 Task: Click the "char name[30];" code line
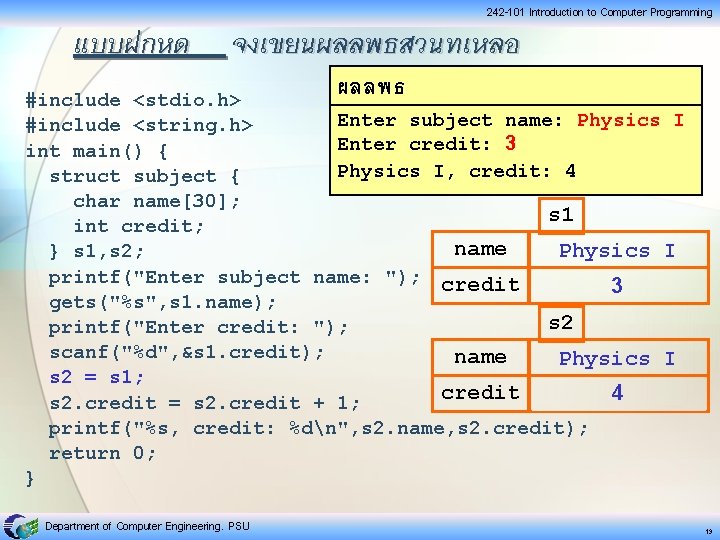(157, 201)
